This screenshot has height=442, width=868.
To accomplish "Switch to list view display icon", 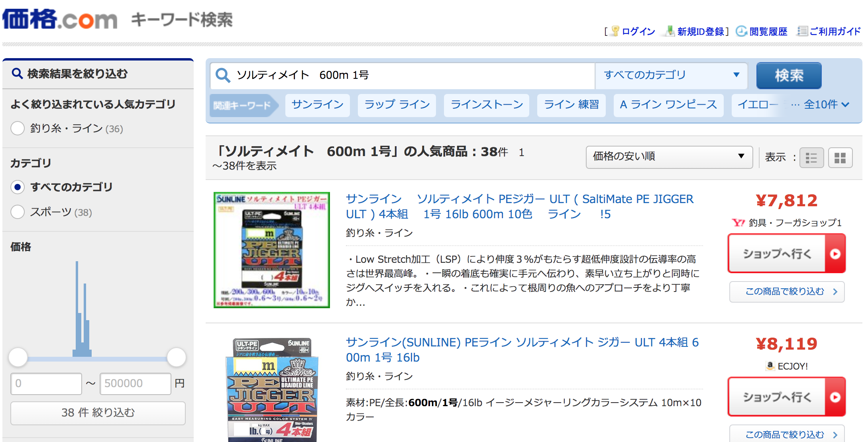I will [811, 158].
